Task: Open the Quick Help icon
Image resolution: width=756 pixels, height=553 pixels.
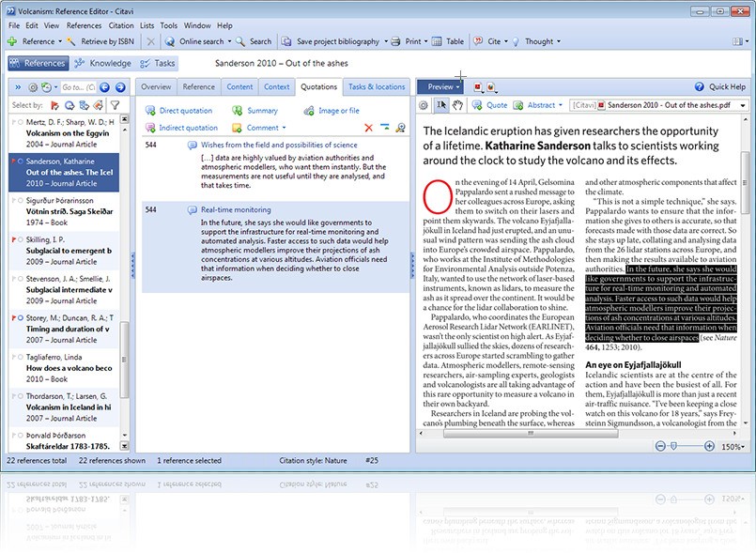Action: 700,86
